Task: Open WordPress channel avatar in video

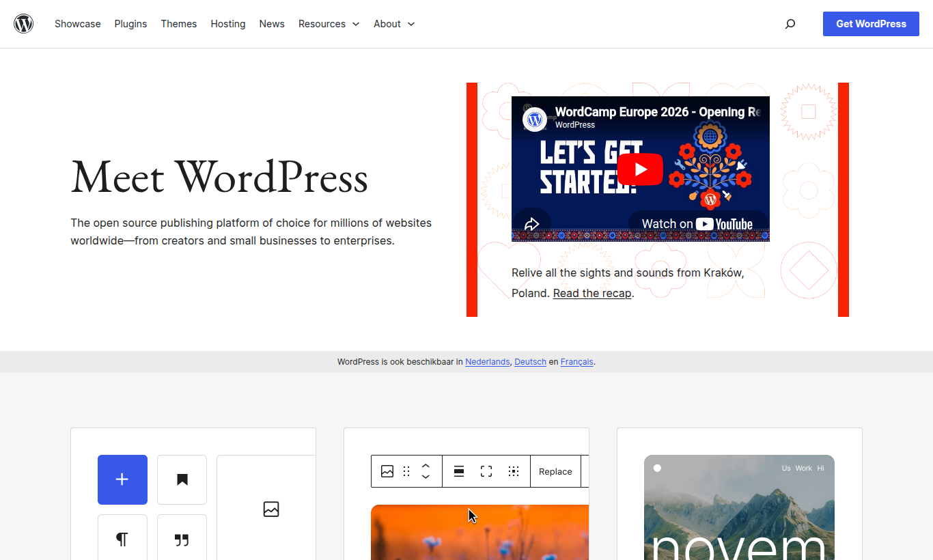Action: [x=535, y=119]
